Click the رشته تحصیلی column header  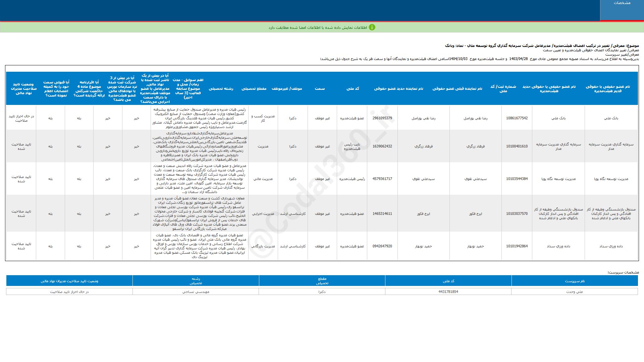[221, 88]
